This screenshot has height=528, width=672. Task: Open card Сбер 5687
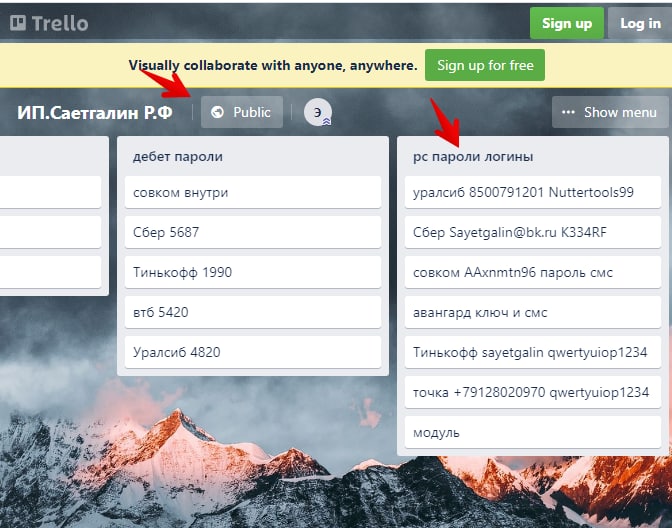pos(253,232)
